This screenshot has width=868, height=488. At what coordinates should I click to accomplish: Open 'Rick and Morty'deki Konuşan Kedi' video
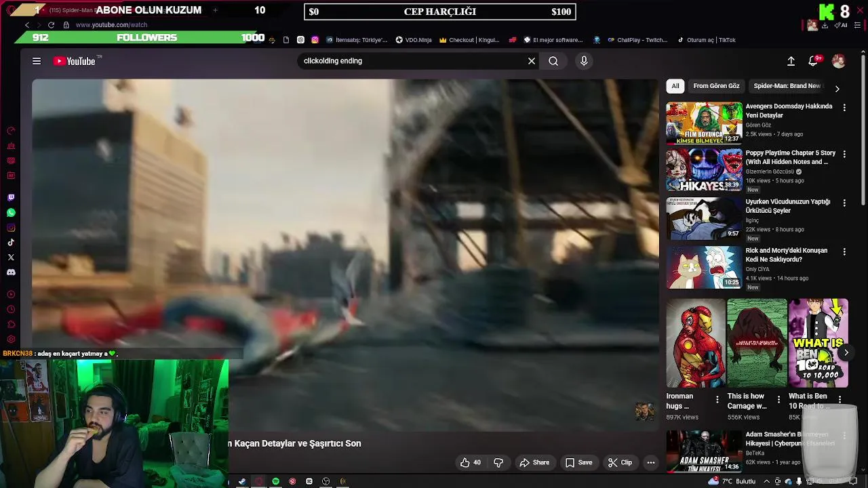click(704, 267)
